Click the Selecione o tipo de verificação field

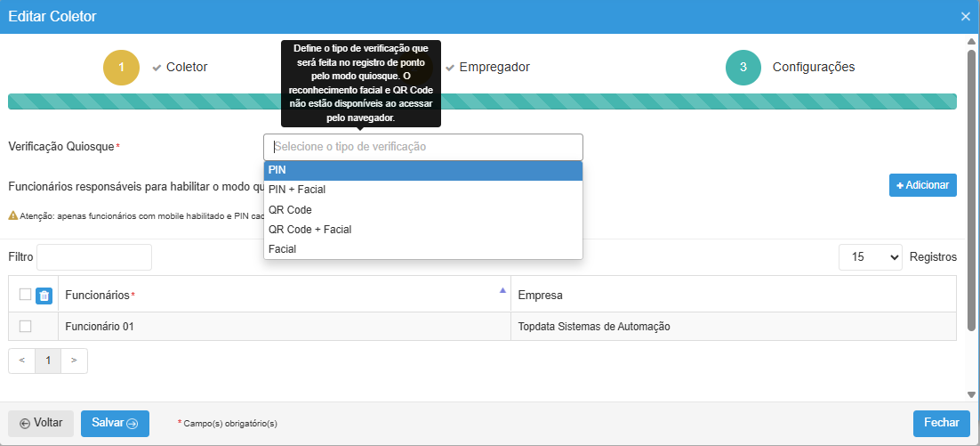pyautogui.click(x=423, y=147)
